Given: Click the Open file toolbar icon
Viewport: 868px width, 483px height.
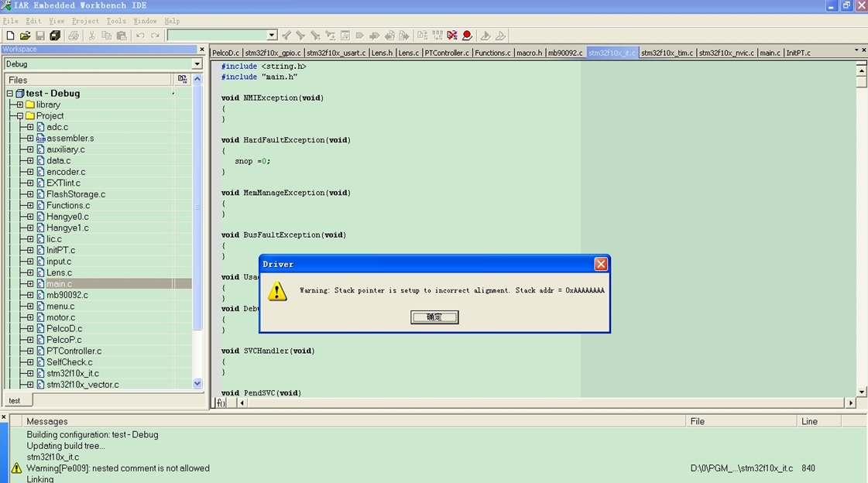Looking at the screenshot, I should coord(25,36).
